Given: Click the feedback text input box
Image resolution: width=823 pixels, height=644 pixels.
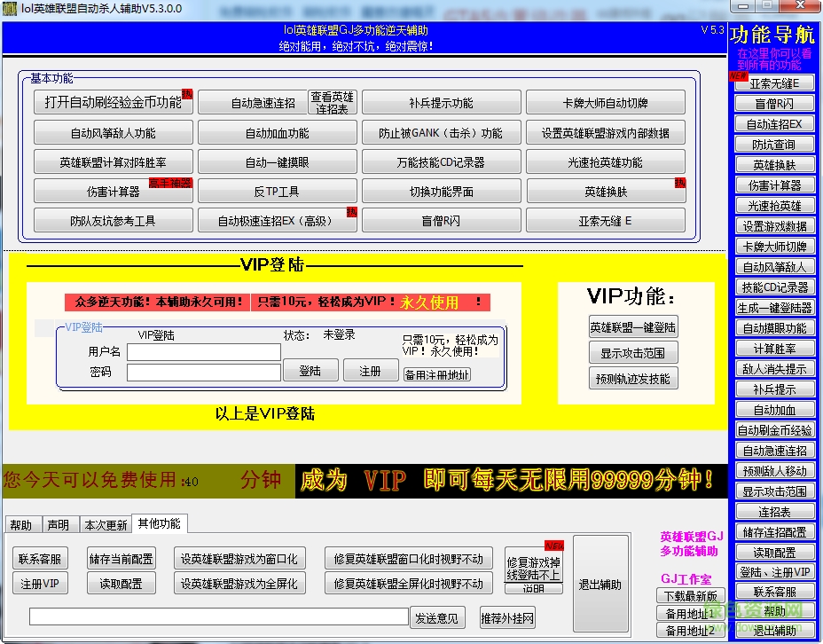Looking at the screenshot, I should tap(218, 617).
